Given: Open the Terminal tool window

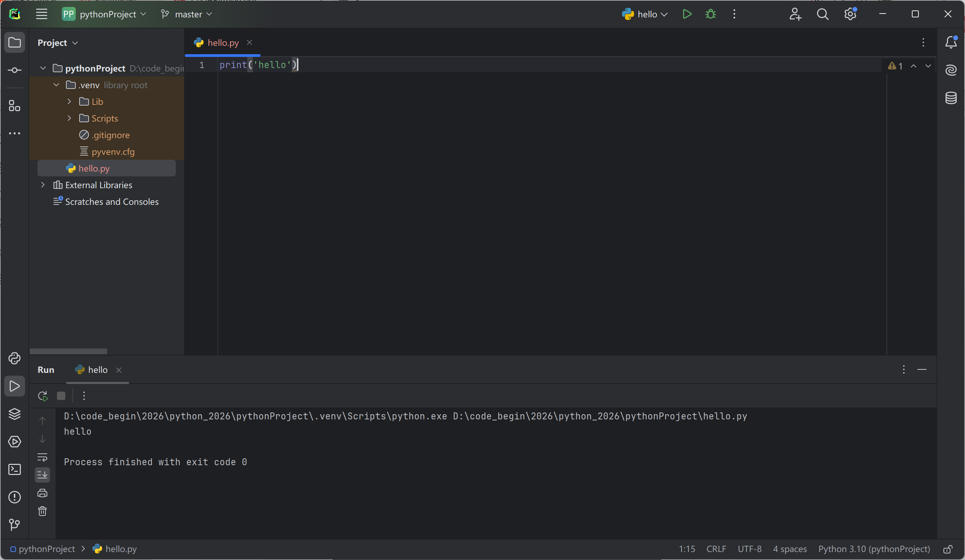Looking at the screenshot, I should [15, 469].
